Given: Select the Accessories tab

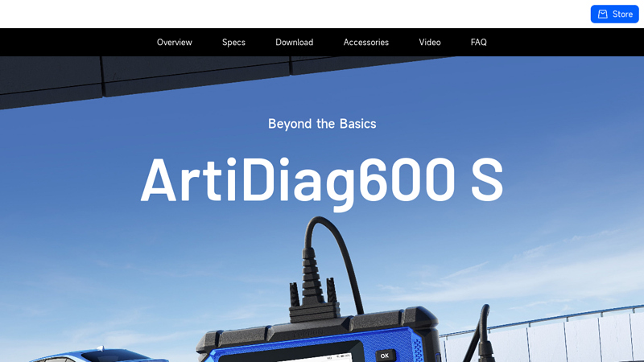Looking at the screenshot, I should pyautogui.click(x=366, y=43).
